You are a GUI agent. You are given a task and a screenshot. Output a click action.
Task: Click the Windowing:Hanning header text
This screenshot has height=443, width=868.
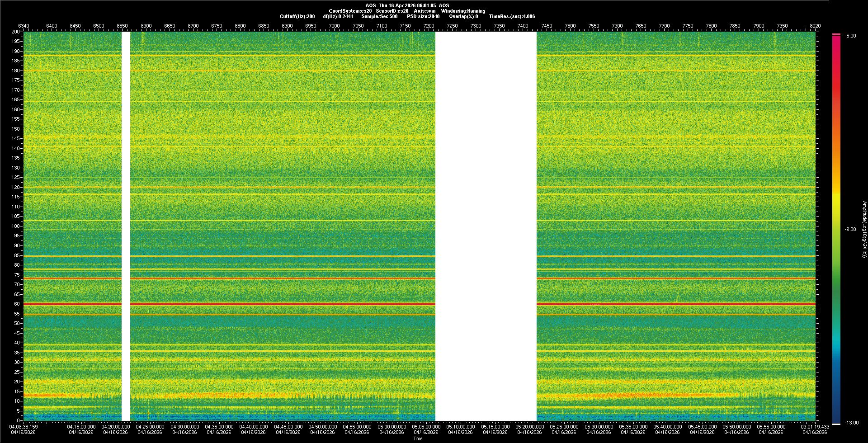463,11
